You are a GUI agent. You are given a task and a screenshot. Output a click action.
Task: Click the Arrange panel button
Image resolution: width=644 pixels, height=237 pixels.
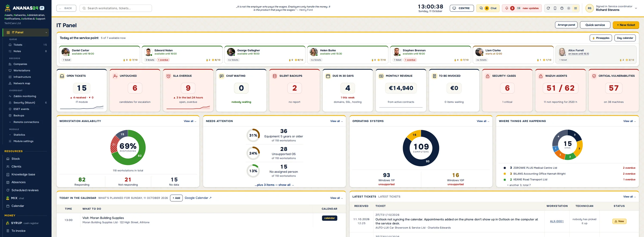(x=566, y=25)
